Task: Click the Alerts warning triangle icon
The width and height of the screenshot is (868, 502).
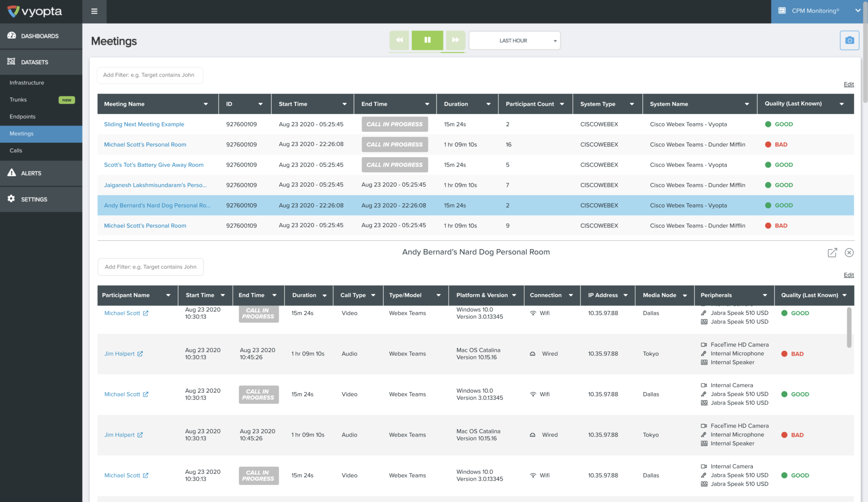Action: 11,173
